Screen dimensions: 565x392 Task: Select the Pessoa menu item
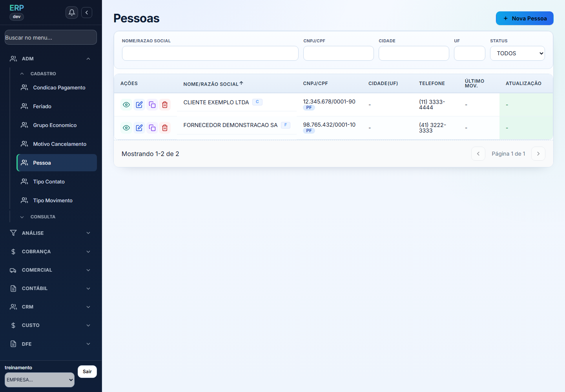tap(57, 163)
